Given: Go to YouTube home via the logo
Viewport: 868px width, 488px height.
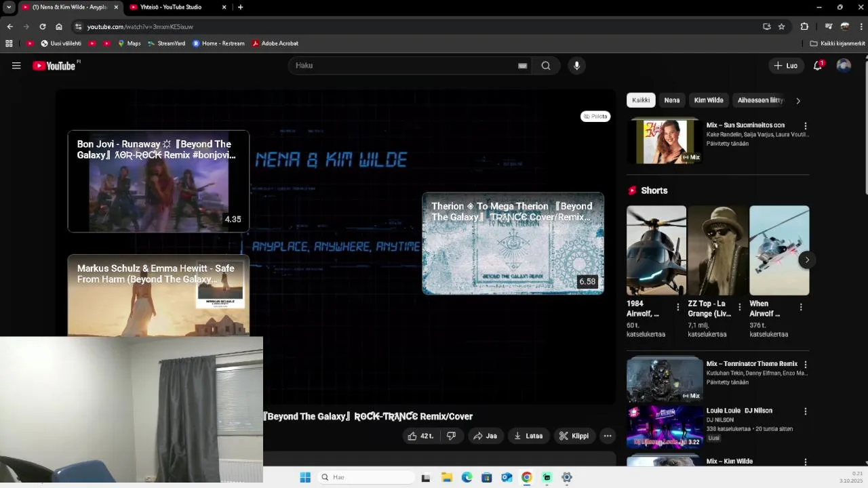Looking at the screenshot, I should pyautogui.click(x=54, y=66).
